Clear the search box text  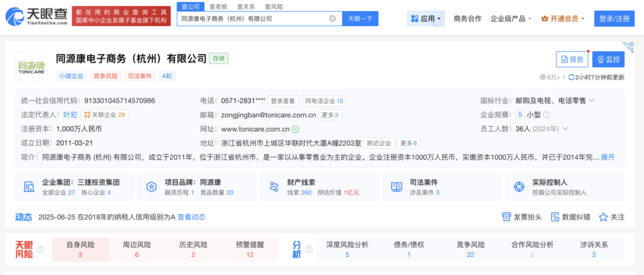(x=332, y=19)
